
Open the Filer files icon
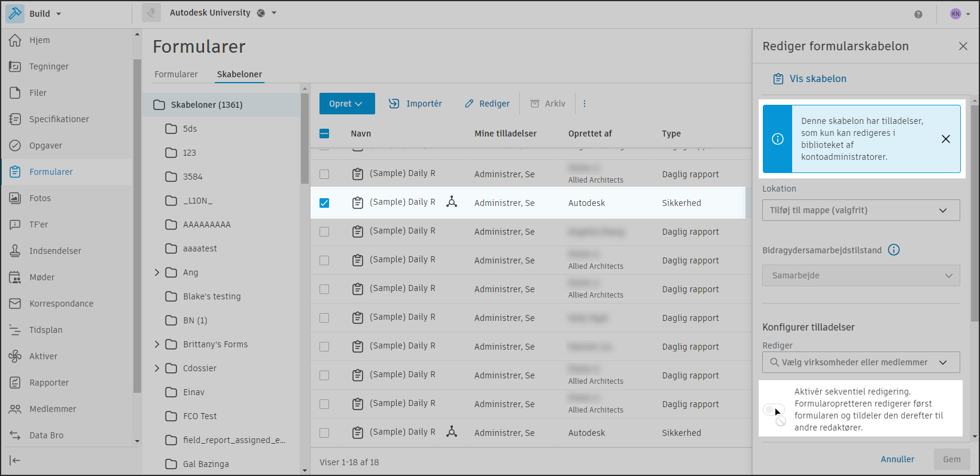coord(15,93)
